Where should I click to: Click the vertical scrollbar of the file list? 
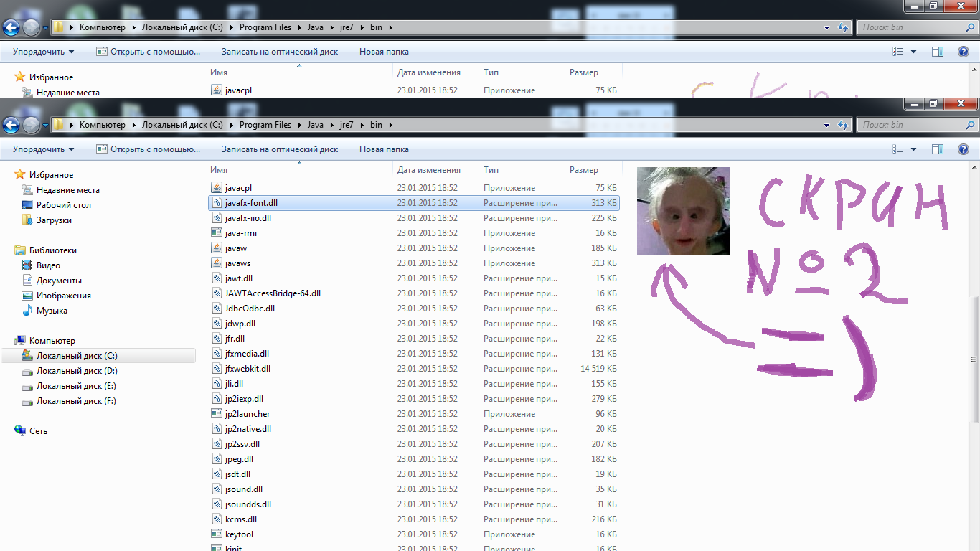pyautogui.click(x=974, y=359)
